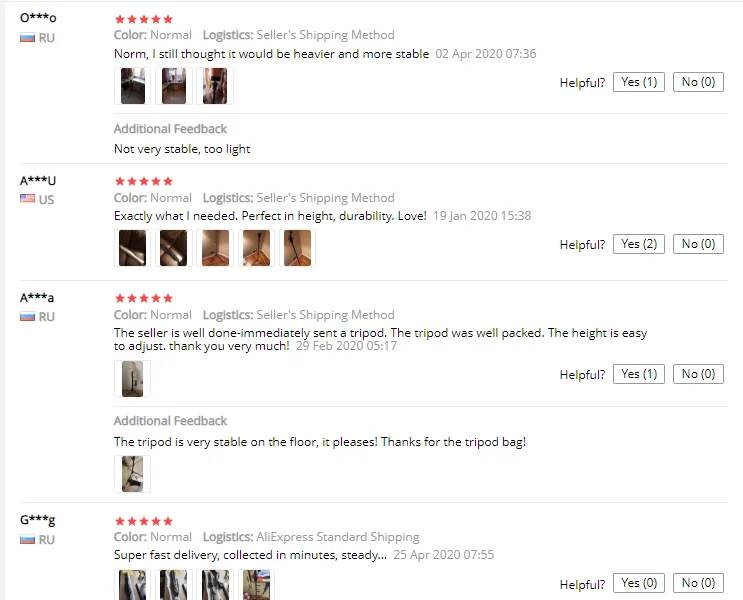Screen dimensions: 743x600
Task: Vote No (0) on A***U's review
Action: [698, 244]
